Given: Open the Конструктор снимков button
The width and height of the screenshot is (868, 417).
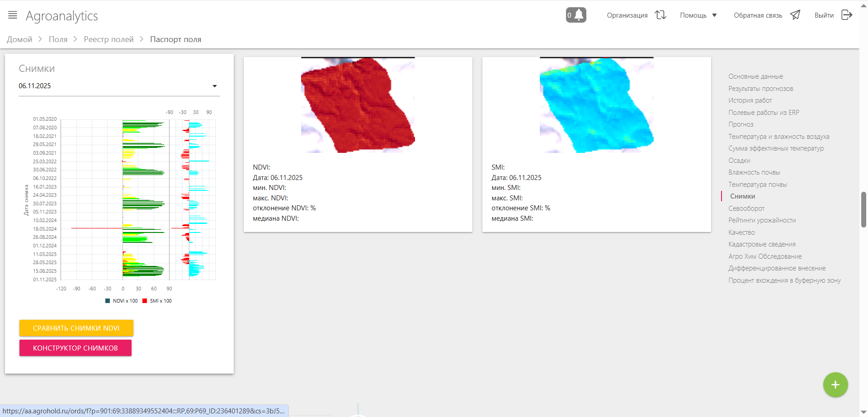Looking at the screenshot, I should pyautogui.click(x=75, y=348).
